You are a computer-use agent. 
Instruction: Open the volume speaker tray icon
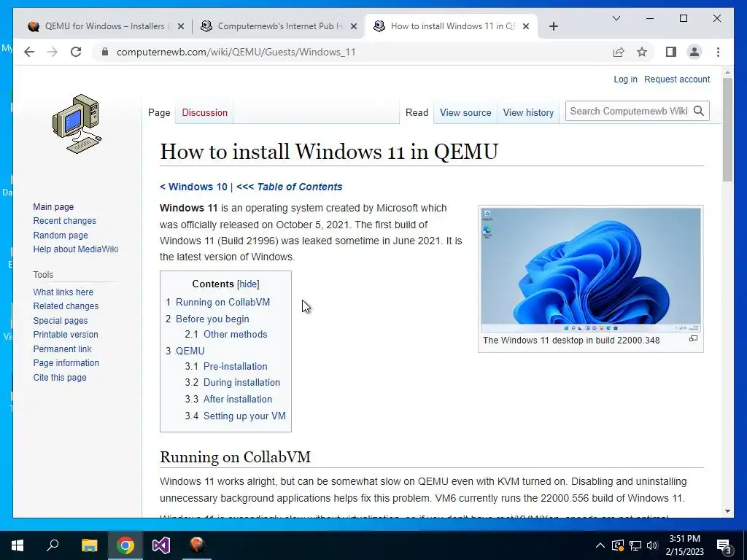click(652, 545)
